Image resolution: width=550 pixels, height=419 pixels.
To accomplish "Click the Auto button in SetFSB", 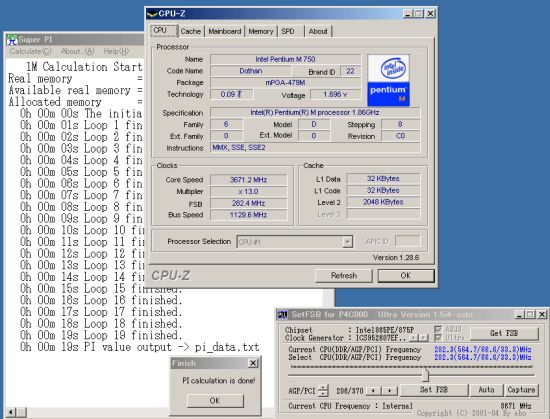I will pyautogui.click(x=486, y=390).
